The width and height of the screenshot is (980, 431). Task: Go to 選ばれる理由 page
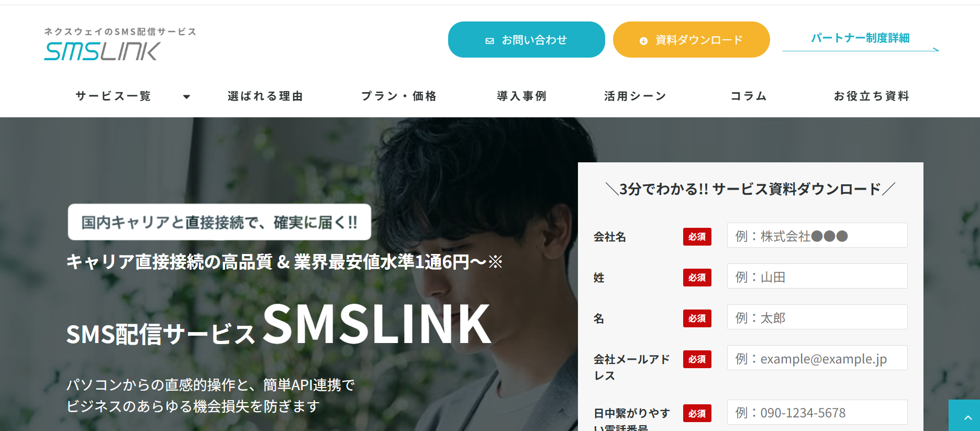[265, 96]
